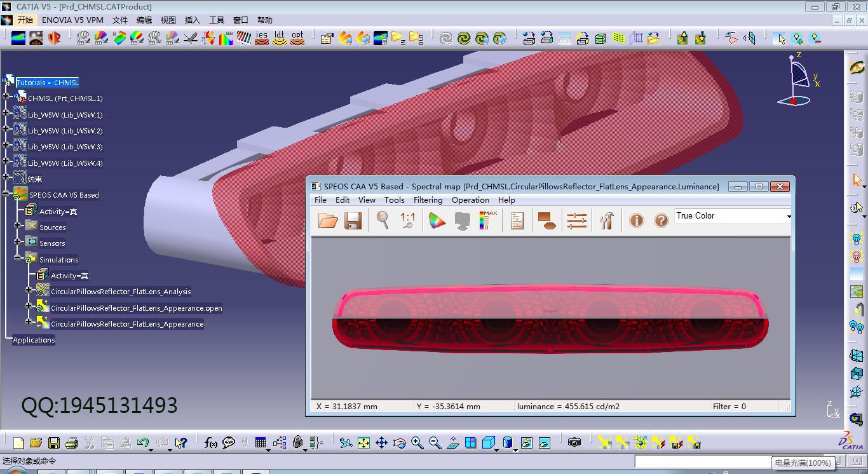Open the formula f(x) editor
The image size is (868, 474).
click(x=211, y=443)
